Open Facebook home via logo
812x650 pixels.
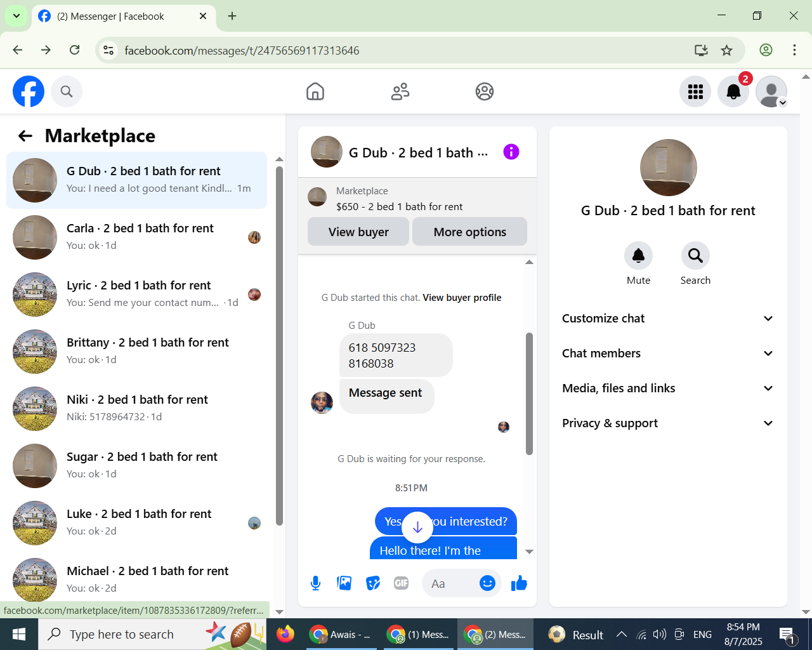[29, 91]
